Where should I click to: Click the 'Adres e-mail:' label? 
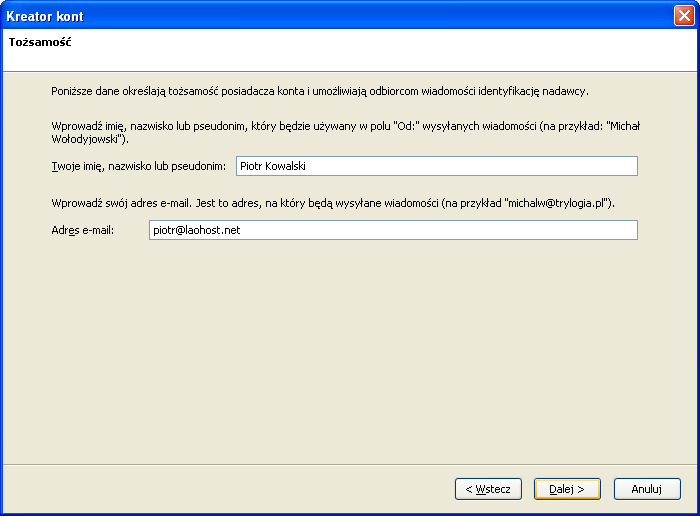(83, 230)
